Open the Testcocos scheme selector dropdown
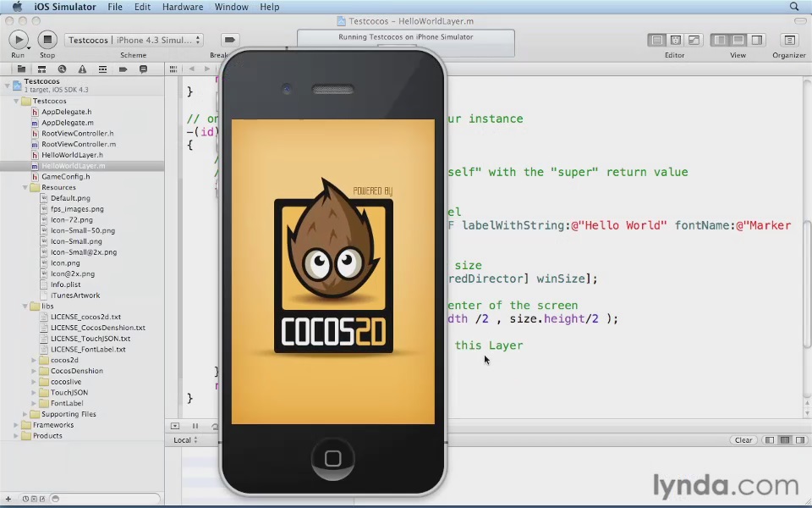The image size is (812, 508). [134, 40]
